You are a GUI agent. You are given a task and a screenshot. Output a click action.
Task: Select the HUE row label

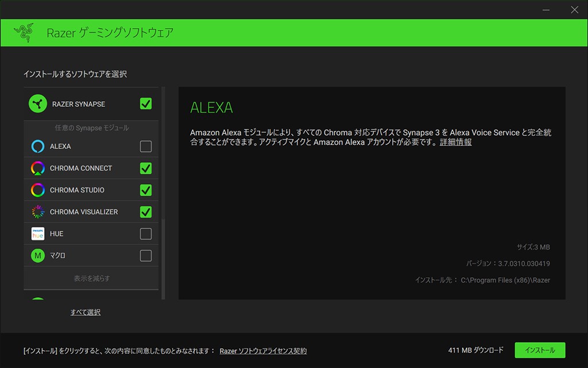coord(57,233)
